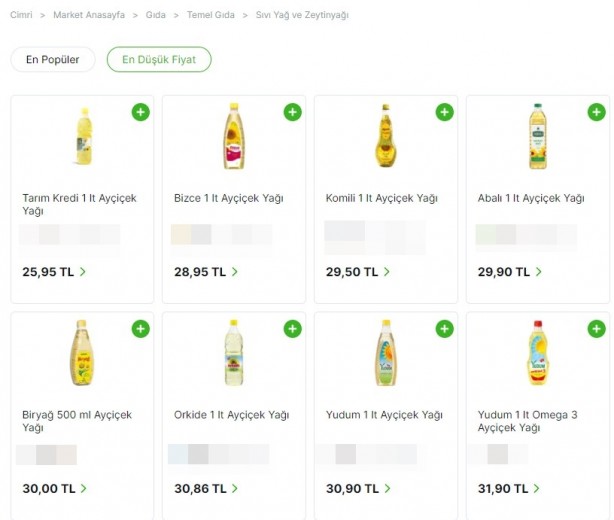Image resolution: width=614 pixels, height=520 pixels.
Task: View Tarım Kredi oil bottle image
Action: tap(84, 136)
